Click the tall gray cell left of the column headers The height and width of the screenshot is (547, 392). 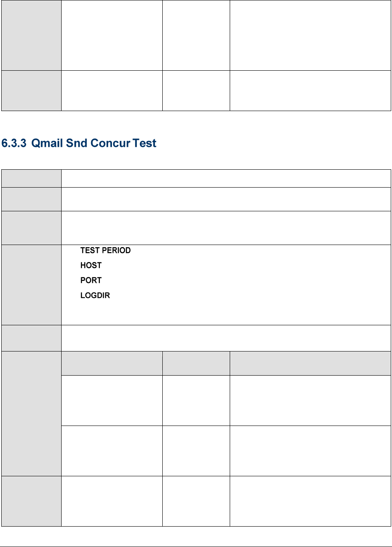pyautogui.click(x=31, y=413)
